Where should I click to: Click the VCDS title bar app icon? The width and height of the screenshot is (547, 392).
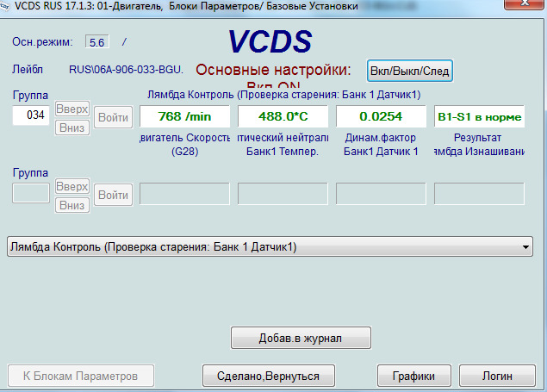5,6
